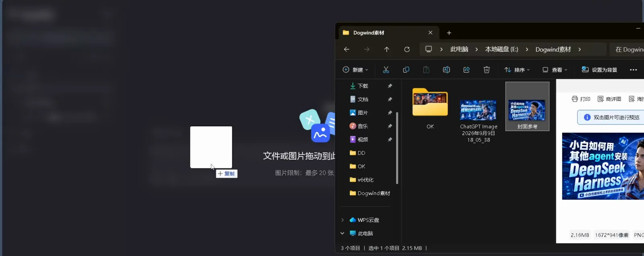Select the 封面参考 image file
Viewport: 644px width, 256px height.
tap(527, 106)
